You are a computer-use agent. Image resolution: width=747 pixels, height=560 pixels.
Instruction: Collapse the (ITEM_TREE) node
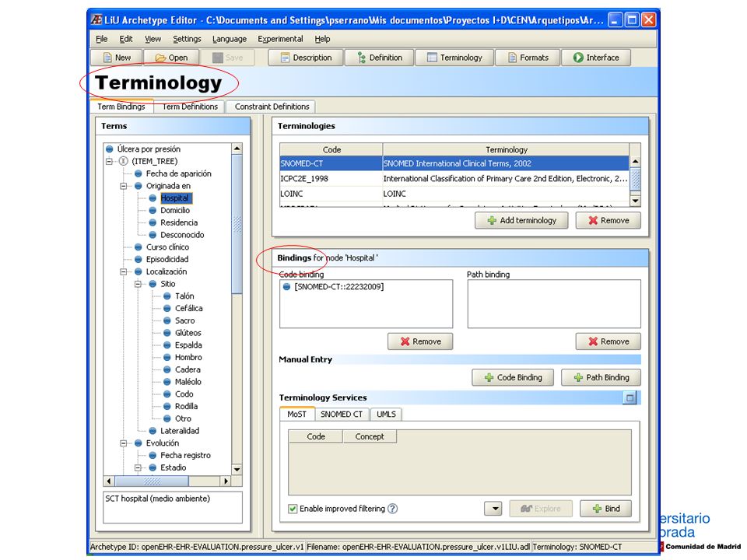109,162
